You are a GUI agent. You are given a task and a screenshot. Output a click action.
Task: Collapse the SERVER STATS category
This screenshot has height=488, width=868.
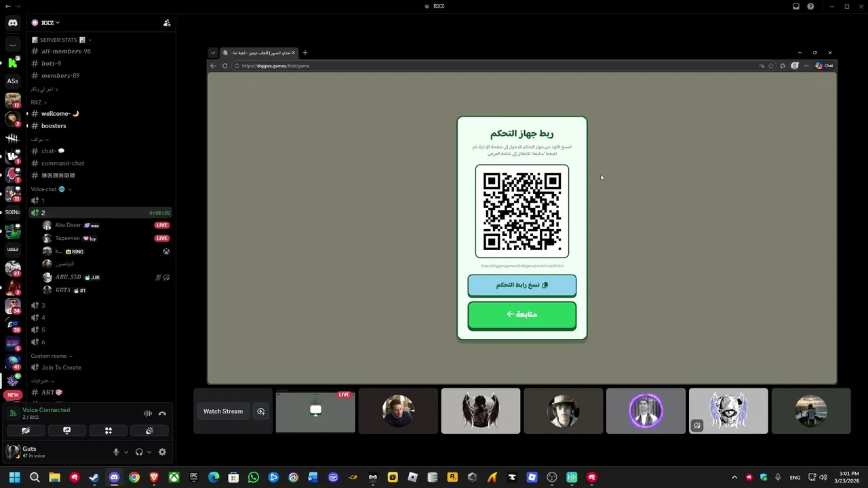click(62, 40)
